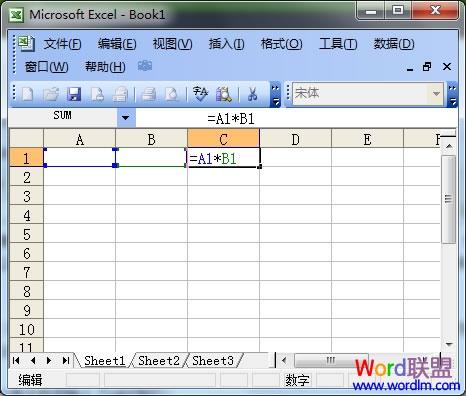466x396 pixels.
Task: Open the 编辑(E) menu
Action: click(x=117, y=44)
